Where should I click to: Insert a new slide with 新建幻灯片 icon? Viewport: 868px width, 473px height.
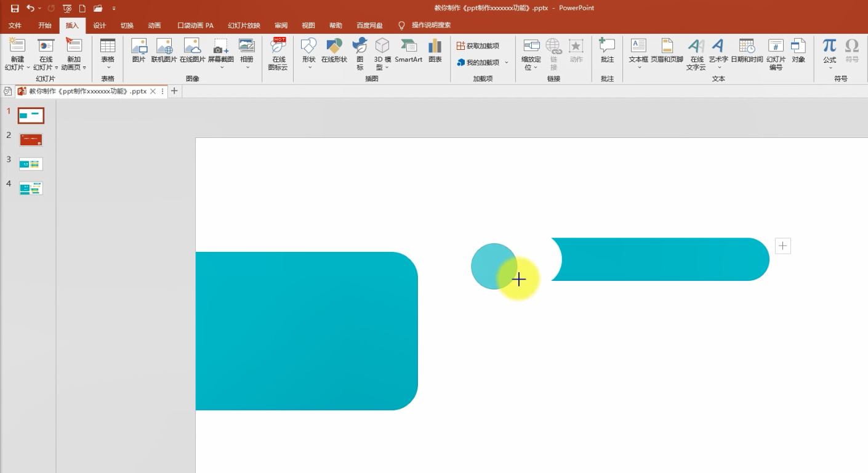[17, 45]
